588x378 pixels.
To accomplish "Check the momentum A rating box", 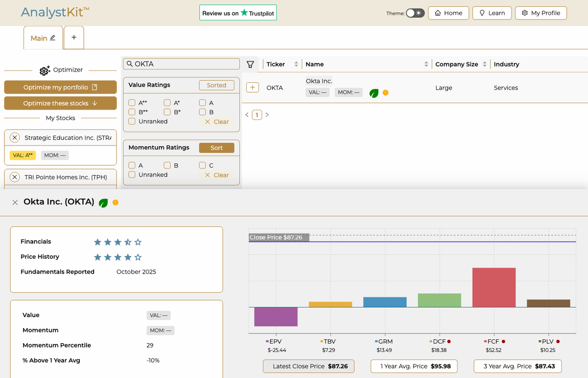I will point(132,166).
